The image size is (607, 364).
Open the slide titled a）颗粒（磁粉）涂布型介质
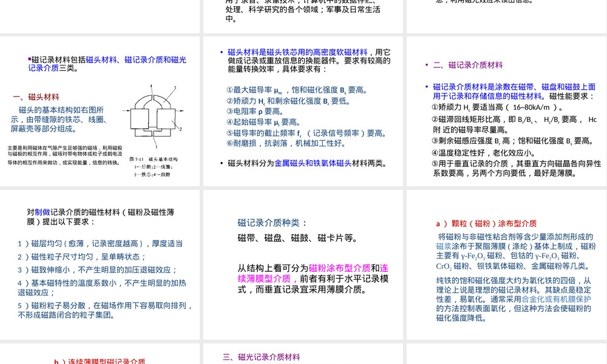tap(507, 265)
